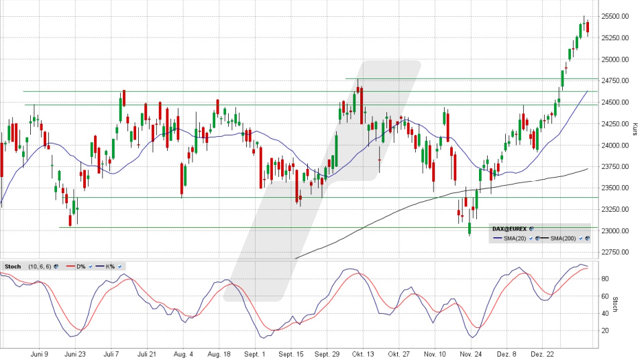Click the Stoch axis title on the right
The height and width of the screenshot is (362, 644).
(x=615, y=304)
